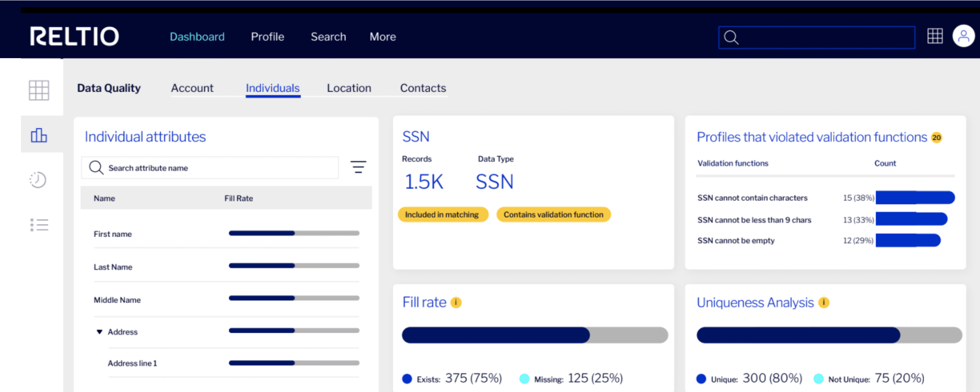Viewport: 980px width, 392px height.
Task: Open the filter icon in Individual attributes panel
Action: [358, 167]
